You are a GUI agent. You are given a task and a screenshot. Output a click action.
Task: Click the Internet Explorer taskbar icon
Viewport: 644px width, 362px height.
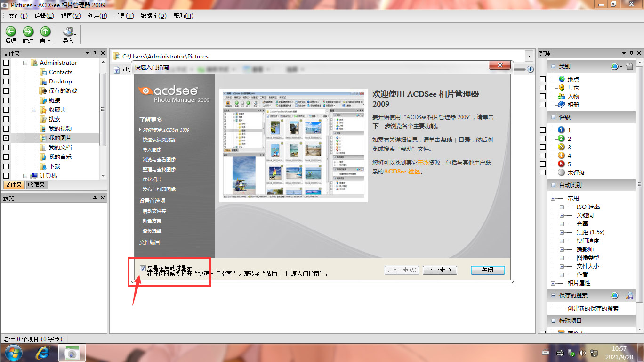(x=44, y=352)
